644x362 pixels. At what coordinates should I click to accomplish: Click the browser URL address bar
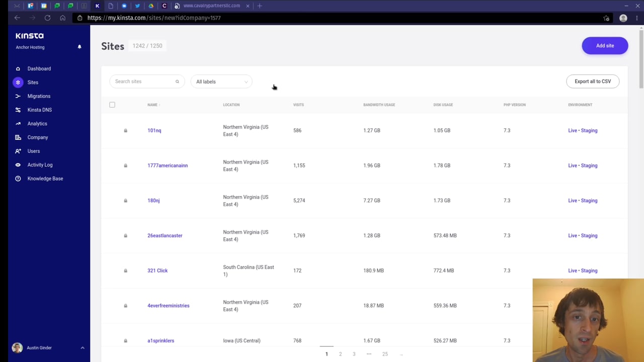point(342,18)
